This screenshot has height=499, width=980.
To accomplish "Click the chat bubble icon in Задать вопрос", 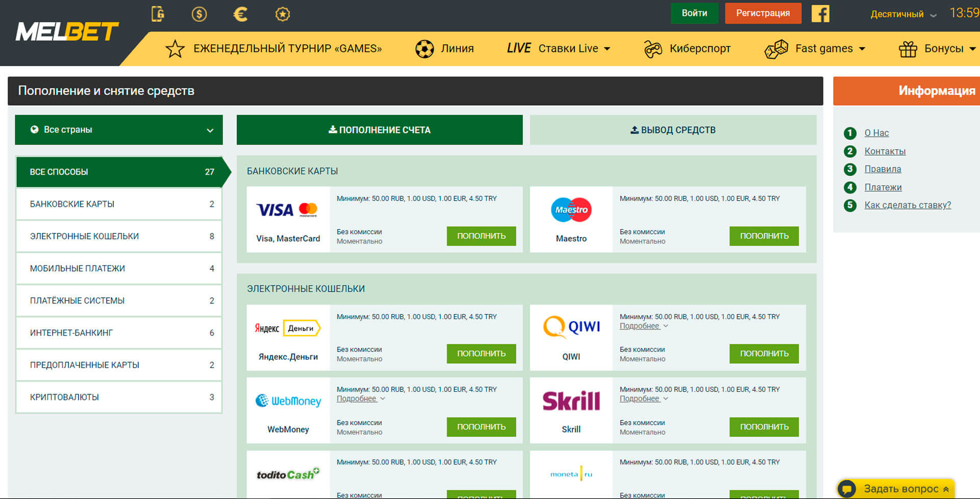I will (846, 489).
